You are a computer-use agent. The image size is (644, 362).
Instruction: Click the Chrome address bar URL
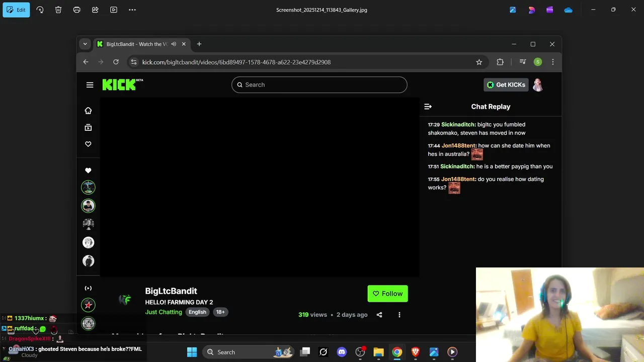[x=236, y=62]
